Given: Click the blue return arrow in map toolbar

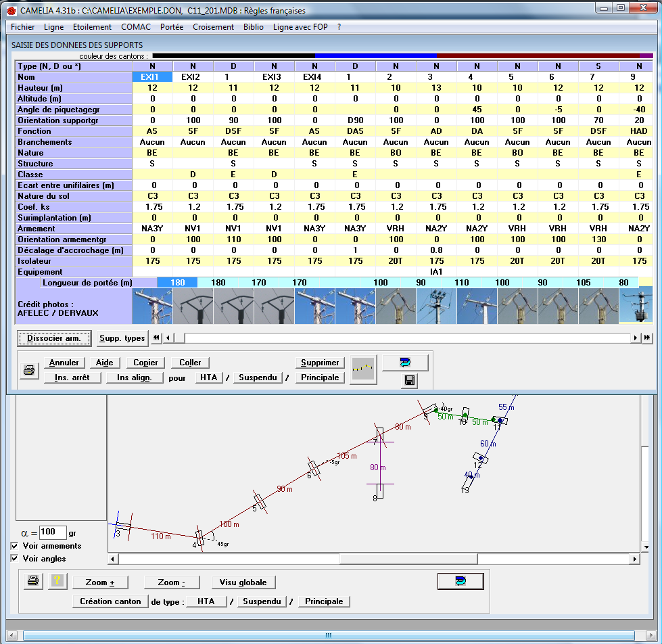Looking at the screenshot, I should 460,581.
